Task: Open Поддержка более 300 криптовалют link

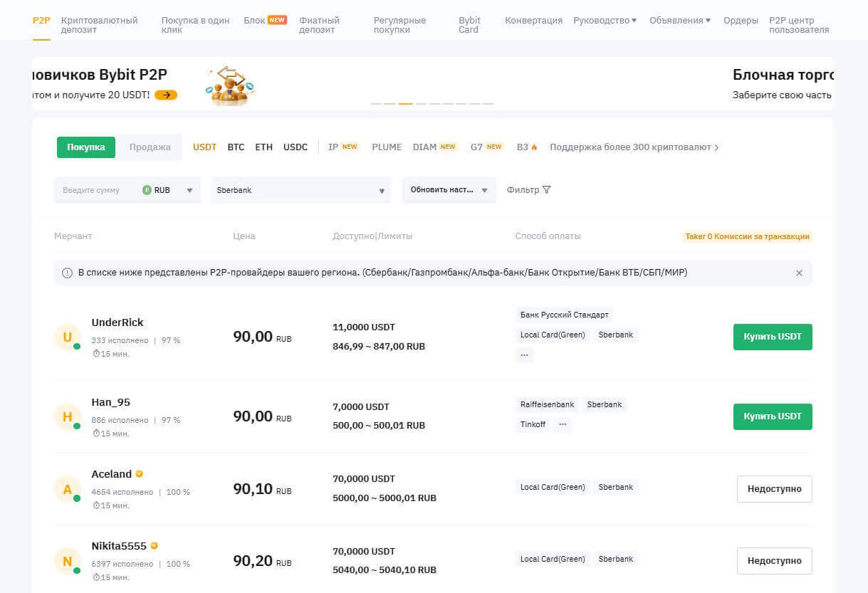Action: pyautogui.click(x=634, y=147)
